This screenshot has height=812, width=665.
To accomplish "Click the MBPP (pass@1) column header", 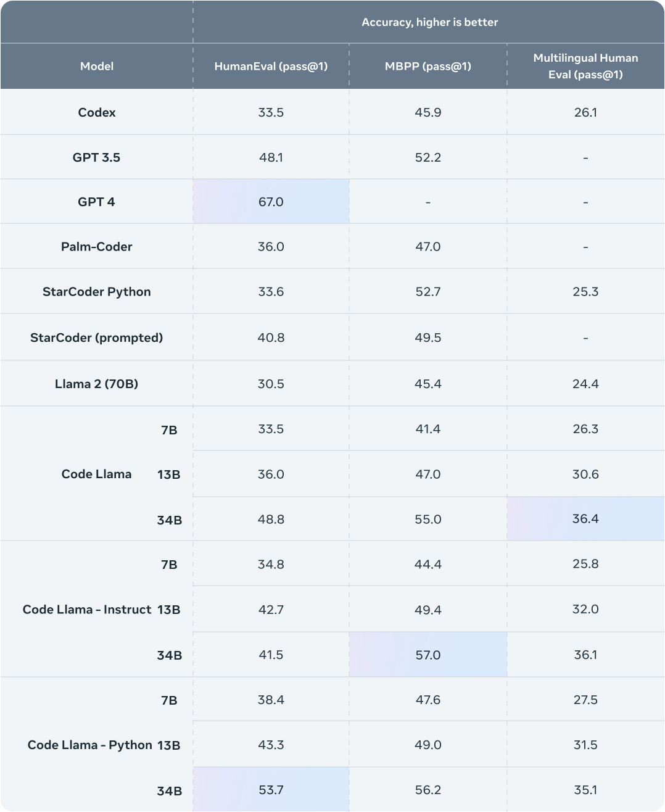I will click(x=427, y=66).
